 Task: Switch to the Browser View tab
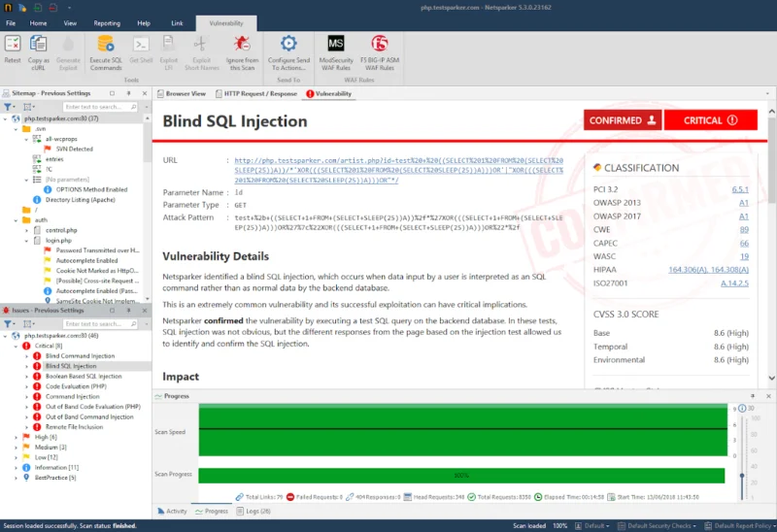182,93
